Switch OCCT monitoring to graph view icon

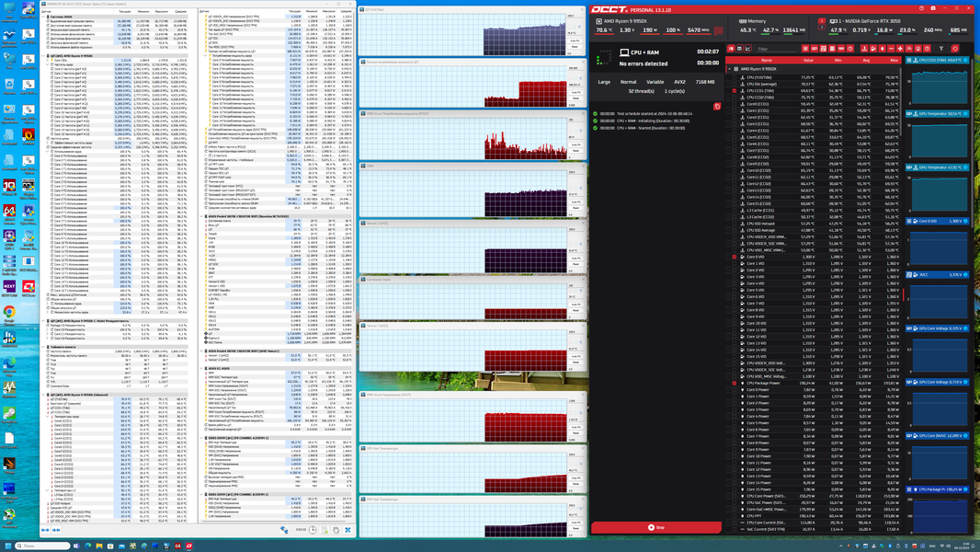(747, 48)
